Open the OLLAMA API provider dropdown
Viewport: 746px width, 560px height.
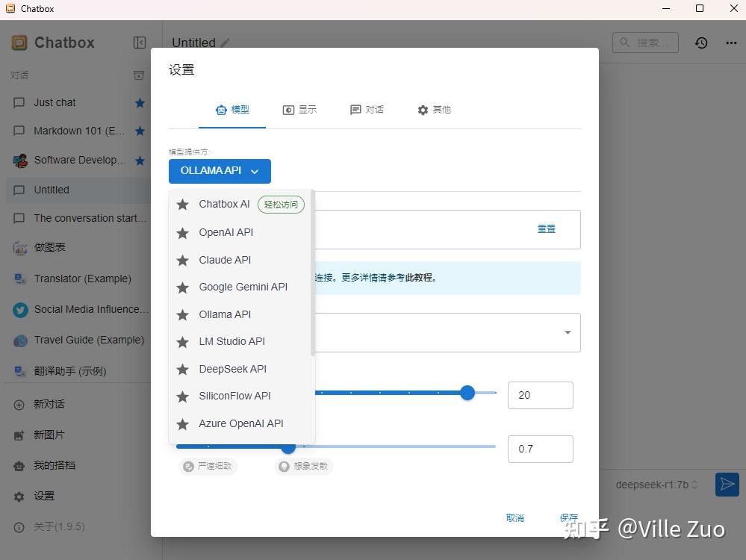pyautogui.click(x=220, y=171)
